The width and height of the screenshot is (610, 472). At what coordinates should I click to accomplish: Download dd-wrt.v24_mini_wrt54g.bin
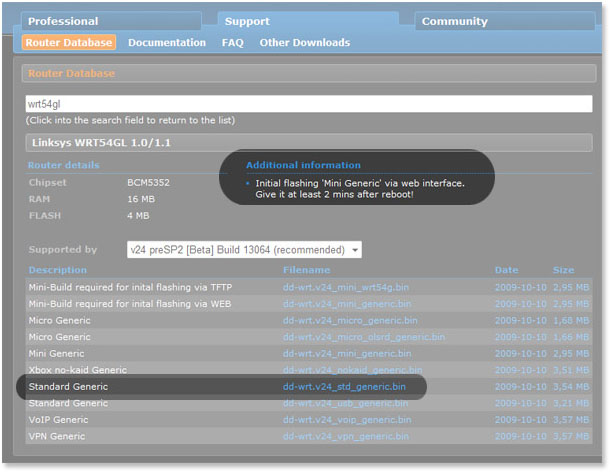point(345,288)
